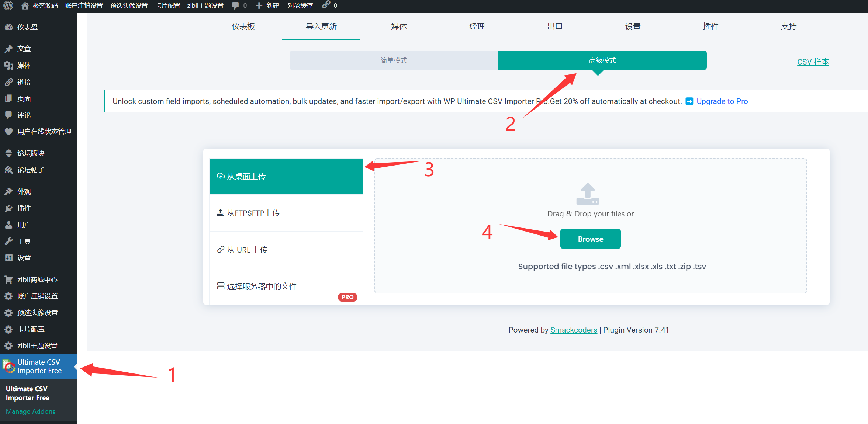
Task: Click the Upgrade to Pro link
Action: tap(722, 101)
